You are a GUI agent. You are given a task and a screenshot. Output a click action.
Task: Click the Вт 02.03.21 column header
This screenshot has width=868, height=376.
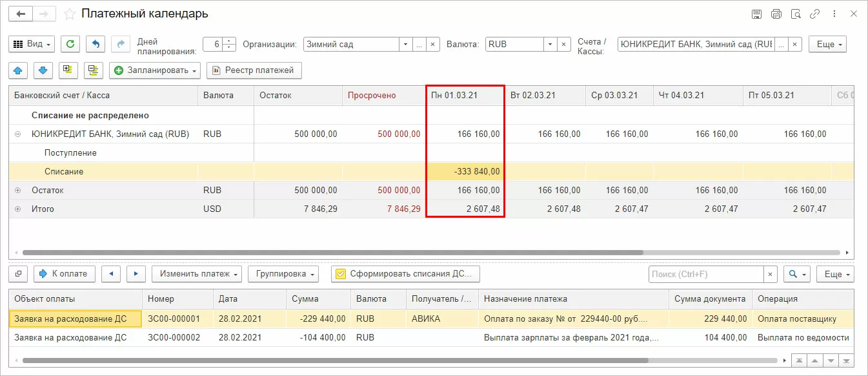coord(546,95)
